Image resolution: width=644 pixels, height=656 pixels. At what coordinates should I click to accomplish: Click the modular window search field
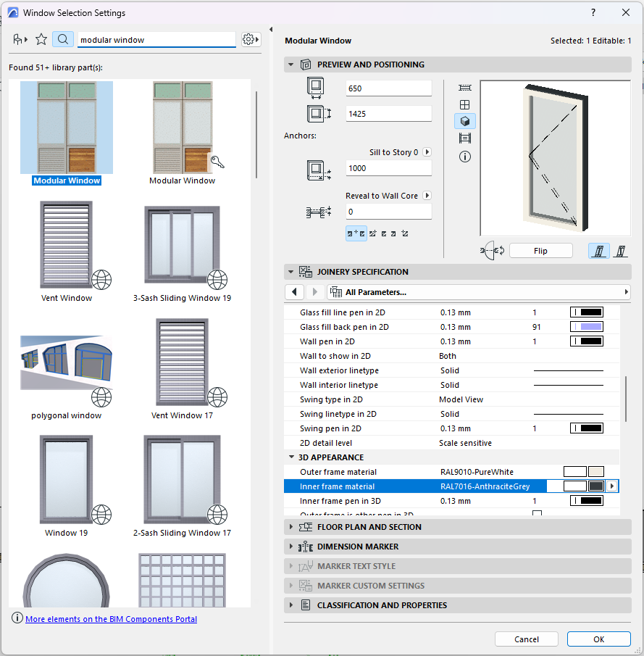[x=156, y=40]
